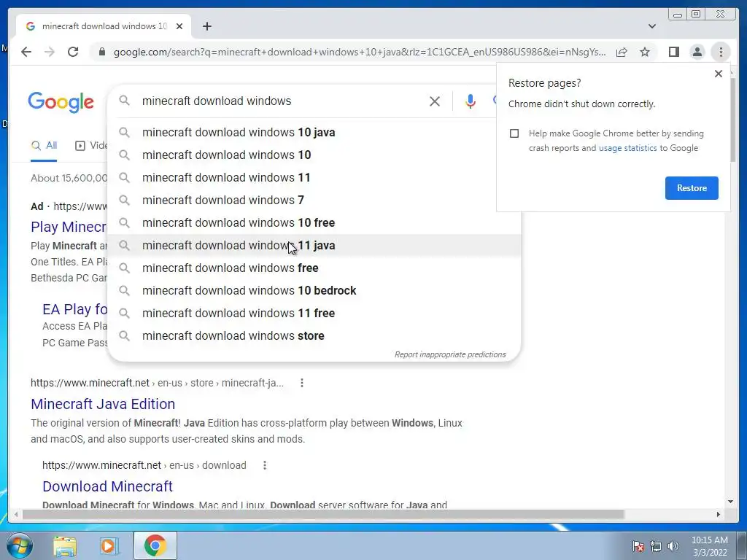Choose suggestion 'windows store'
Screen dimensions: 747x560
pyautogui.click(x=314, y=335)
